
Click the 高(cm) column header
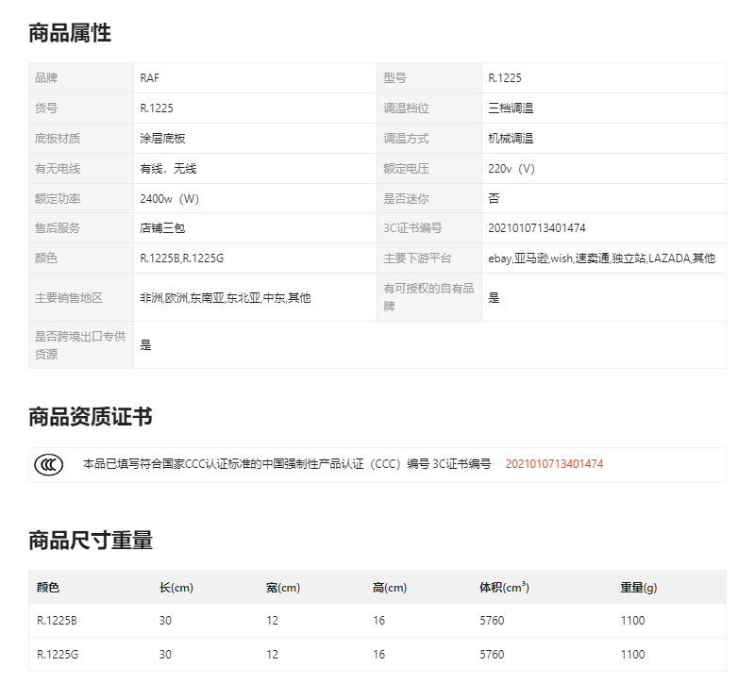click(390, 588)
